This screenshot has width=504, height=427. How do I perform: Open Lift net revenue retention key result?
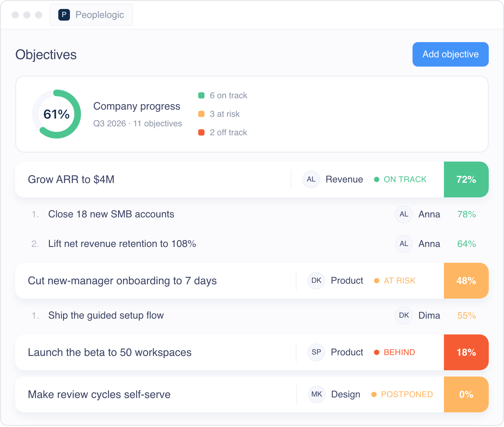[x=122, y=244]
